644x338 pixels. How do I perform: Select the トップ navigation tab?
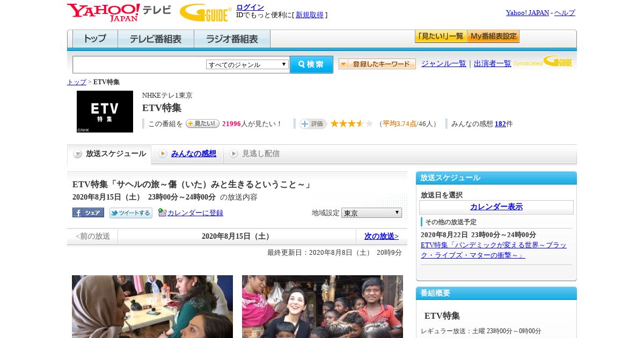(x=95, y=39)
